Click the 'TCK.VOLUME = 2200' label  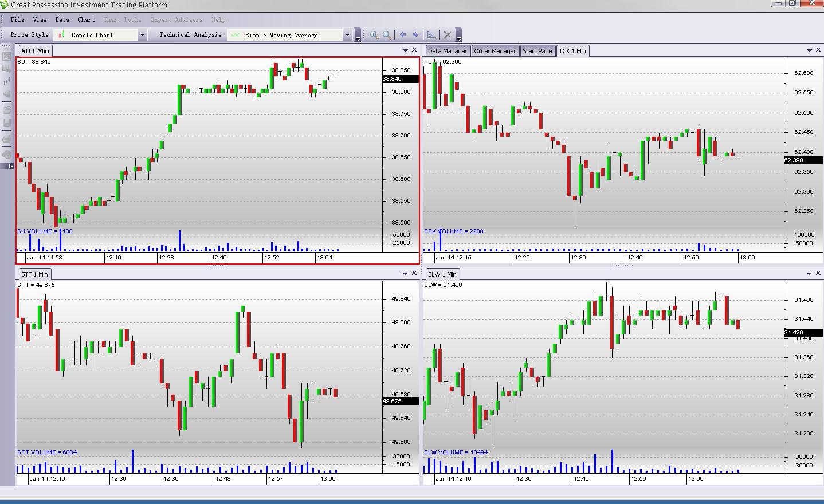click(x=454, y=231)
